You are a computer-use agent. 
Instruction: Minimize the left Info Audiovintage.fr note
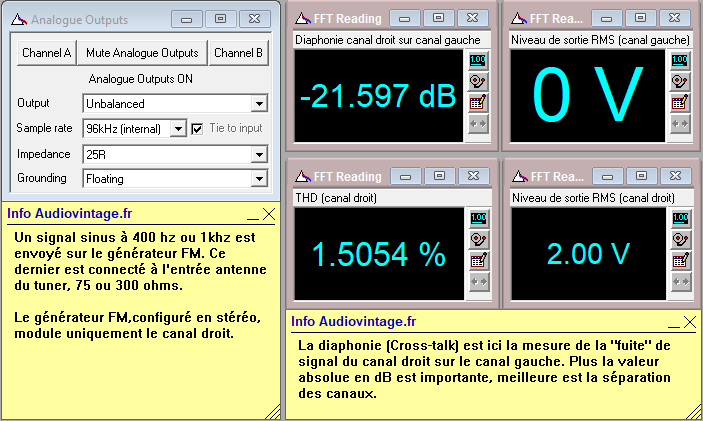pos(253,215)
